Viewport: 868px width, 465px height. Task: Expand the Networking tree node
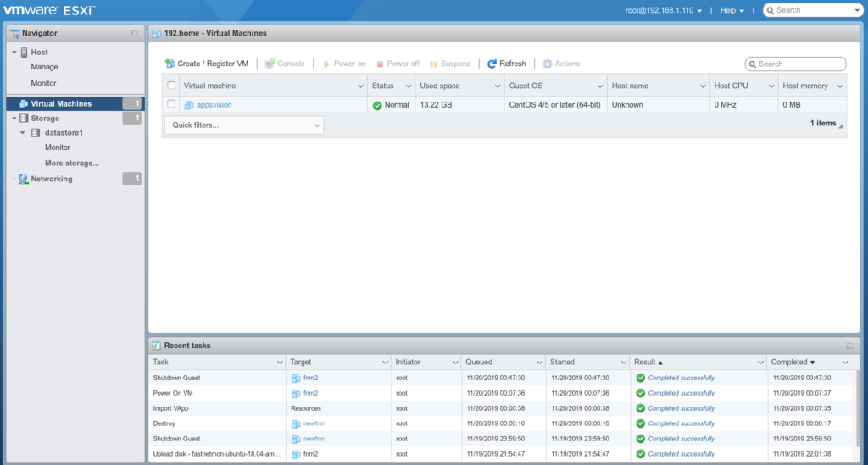pyautogui.click(x=14, y=179)
